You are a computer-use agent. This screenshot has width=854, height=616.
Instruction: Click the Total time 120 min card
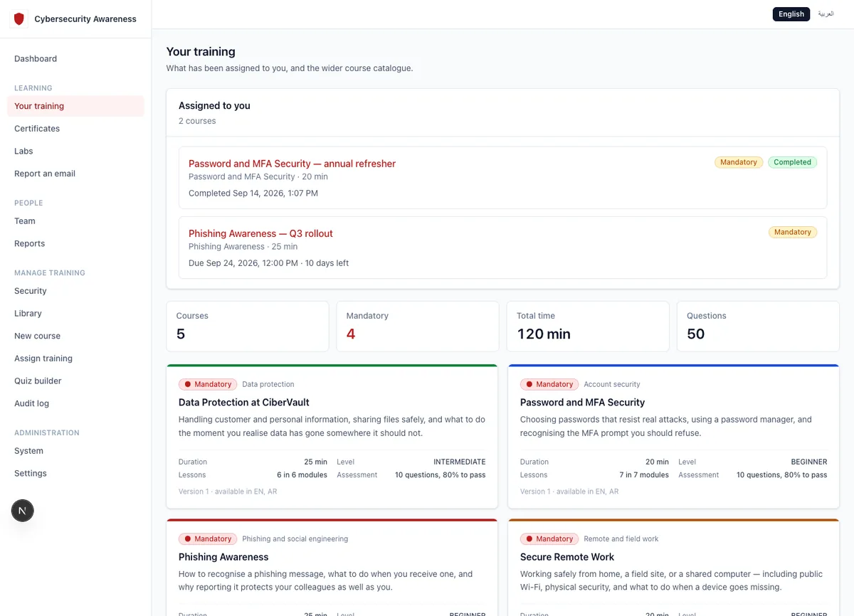tap(588, 326)
